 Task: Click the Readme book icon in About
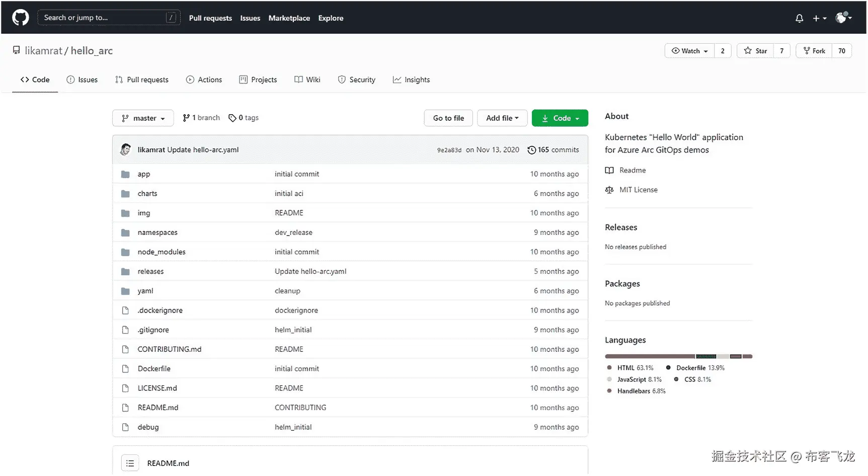click(x=609, y=170)
